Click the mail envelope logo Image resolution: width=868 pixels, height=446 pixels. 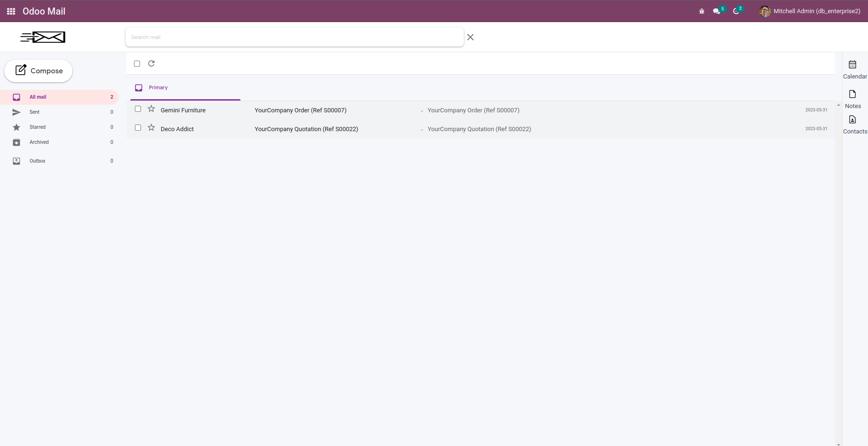pyautogui.click(x=43, y=37)
